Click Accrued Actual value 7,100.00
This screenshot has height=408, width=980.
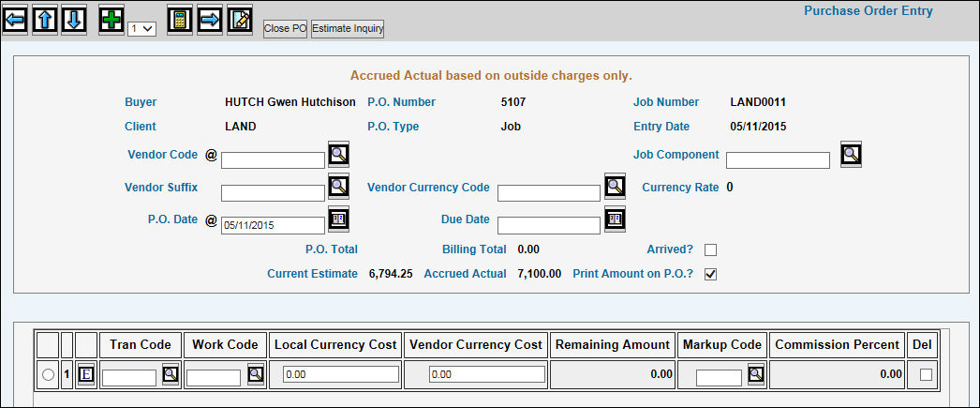[x=540, y=274]
